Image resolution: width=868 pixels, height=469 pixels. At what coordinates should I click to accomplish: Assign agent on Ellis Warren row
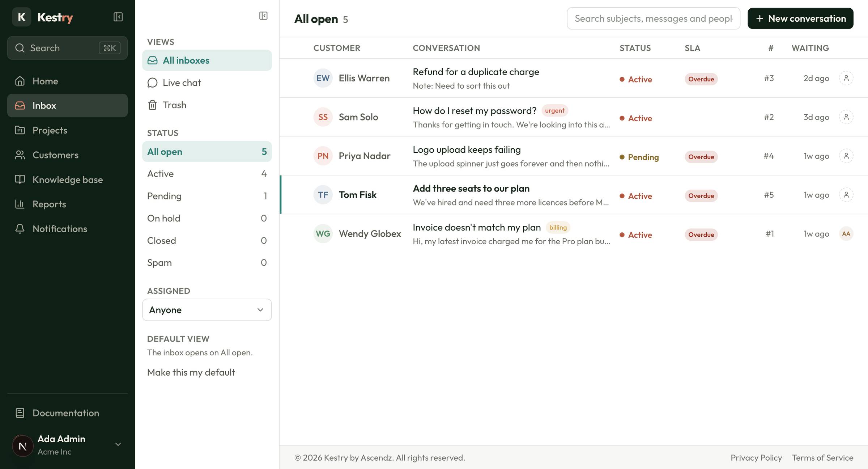[x=846, y=78]
